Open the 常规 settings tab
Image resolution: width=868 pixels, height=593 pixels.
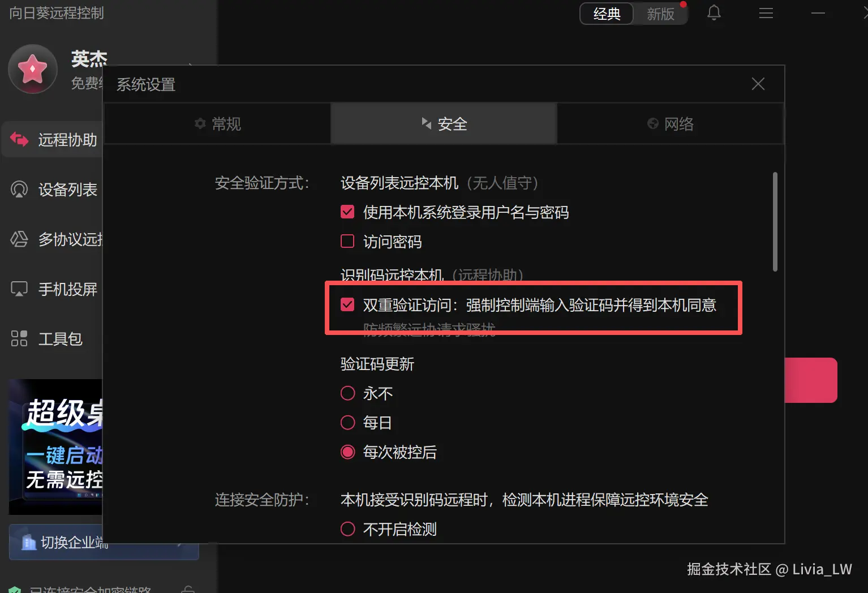click(x=218, y=123)
